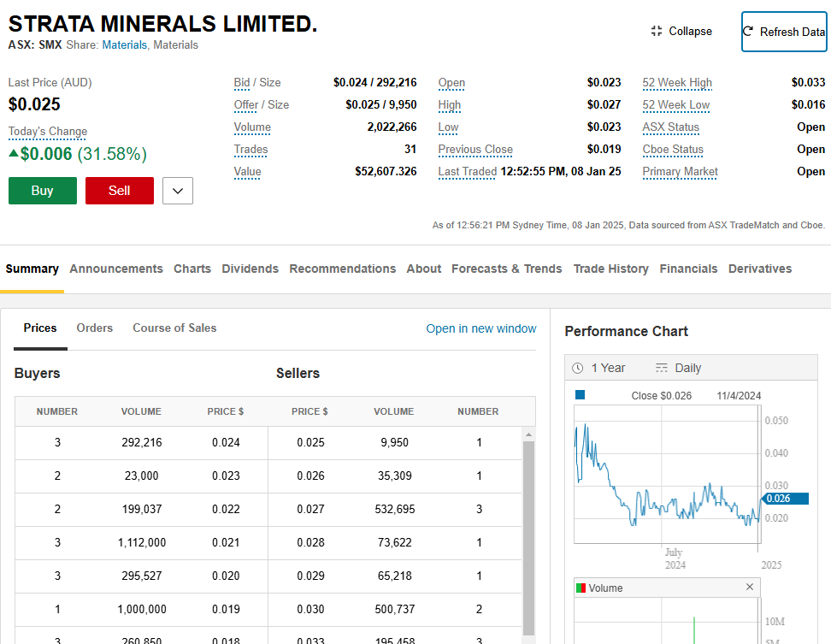
Task: Go to the Trade History tab
Action: point(611,269)
